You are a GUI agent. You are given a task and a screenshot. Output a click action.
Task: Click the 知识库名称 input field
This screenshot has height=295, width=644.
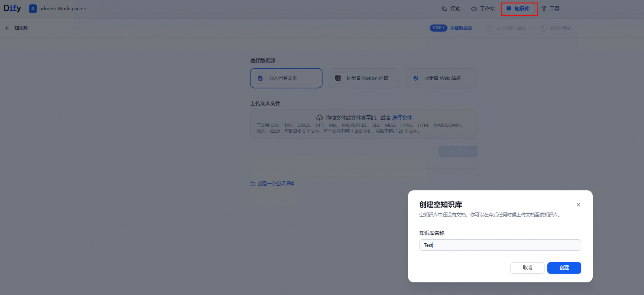click(500, 245)
